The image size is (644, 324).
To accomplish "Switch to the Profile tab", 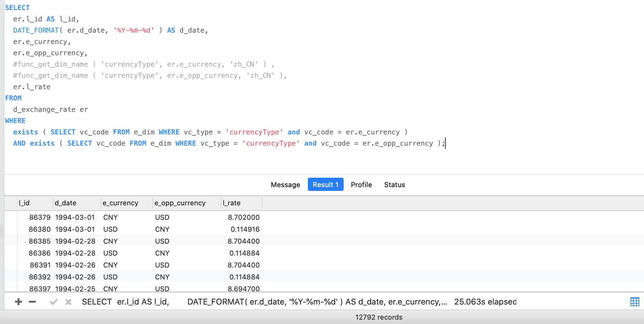I will (361, 185).
